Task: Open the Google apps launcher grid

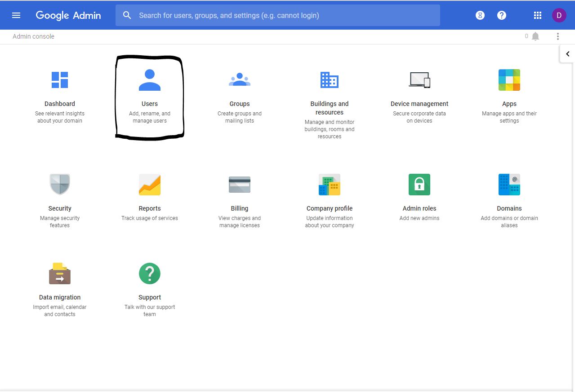Action: click(x=537, y=15)
